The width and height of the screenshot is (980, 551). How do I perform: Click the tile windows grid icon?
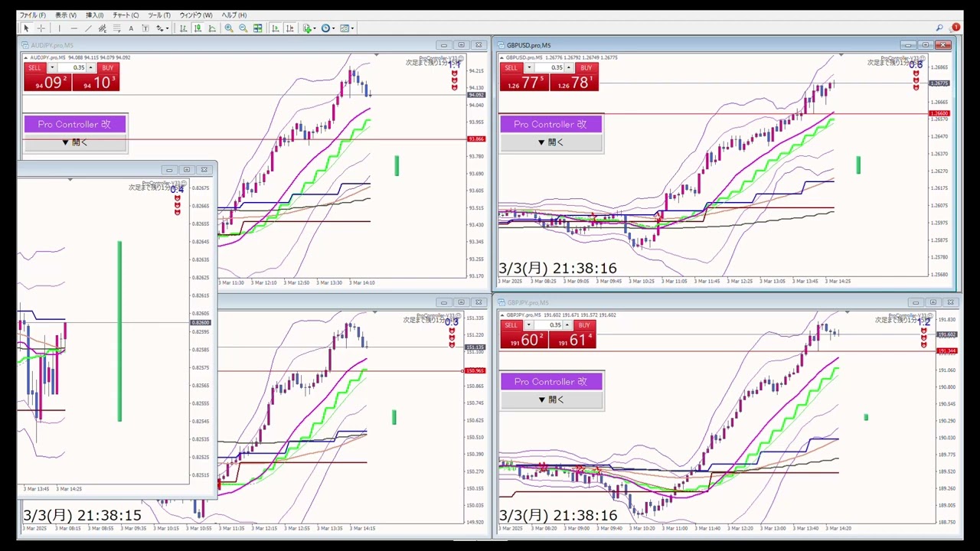258,28
